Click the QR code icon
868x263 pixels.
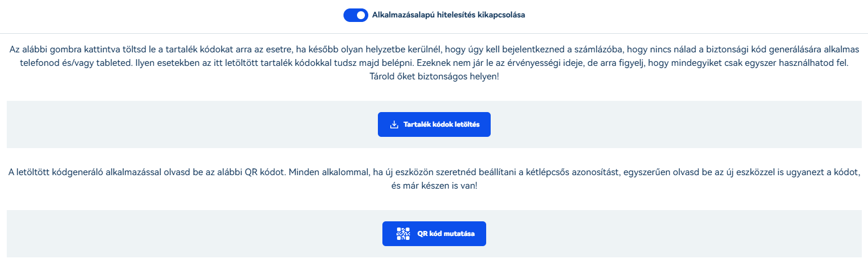click(x=403, y=234)
